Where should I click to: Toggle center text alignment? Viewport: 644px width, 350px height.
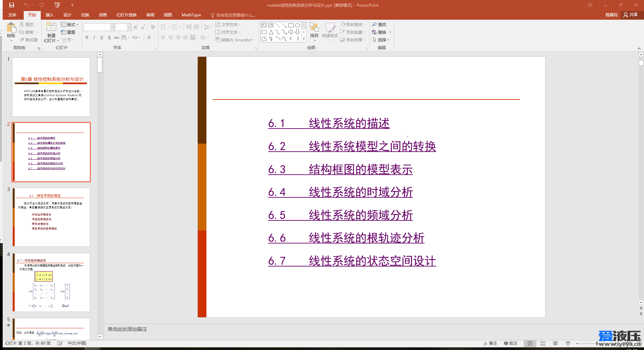[x=170, y=37]
